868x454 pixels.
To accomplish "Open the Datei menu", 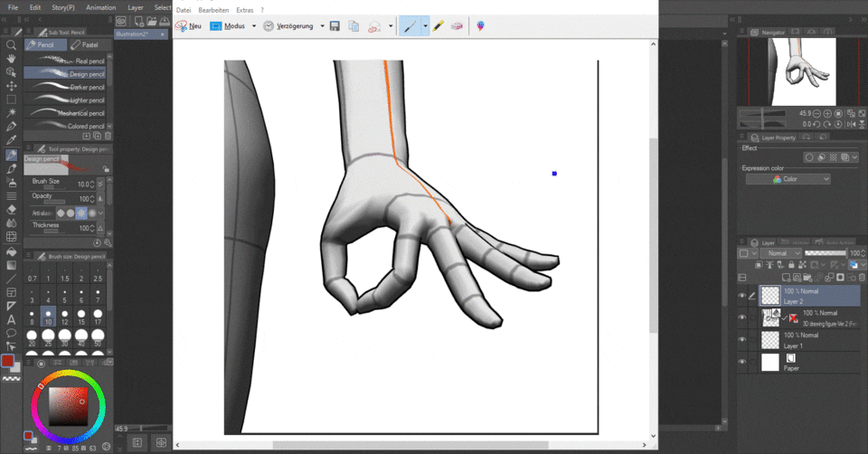I will 184,10.
